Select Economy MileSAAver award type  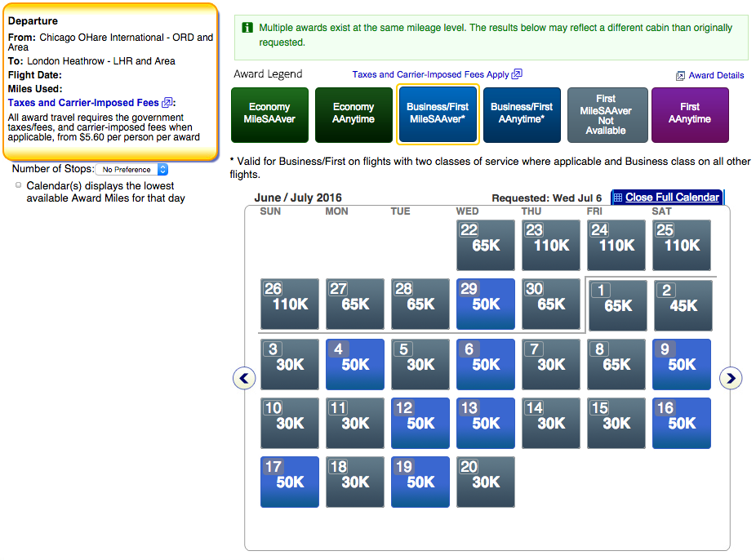click(269, 115)
